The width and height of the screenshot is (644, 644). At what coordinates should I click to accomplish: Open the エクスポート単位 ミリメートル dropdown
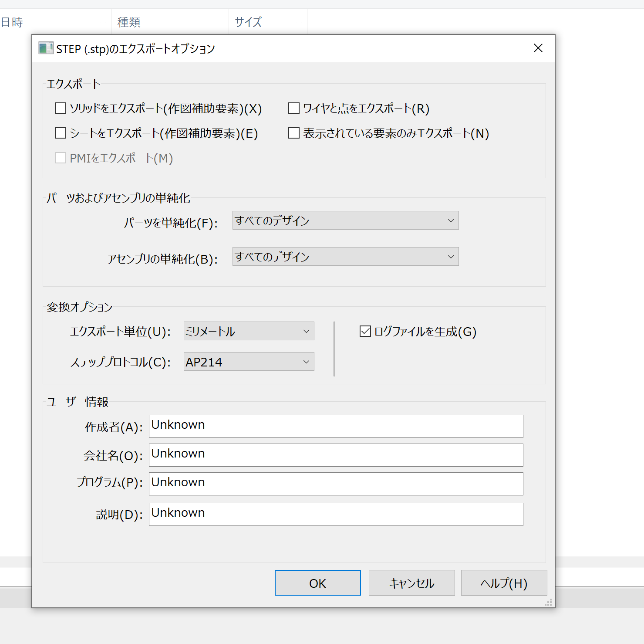(x=249, y=331)
